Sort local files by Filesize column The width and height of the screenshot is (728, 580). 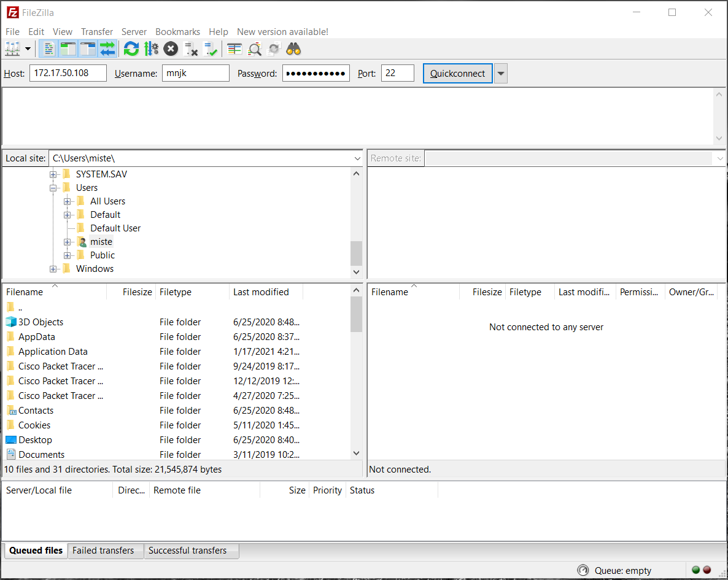click(x=131, y=292)
